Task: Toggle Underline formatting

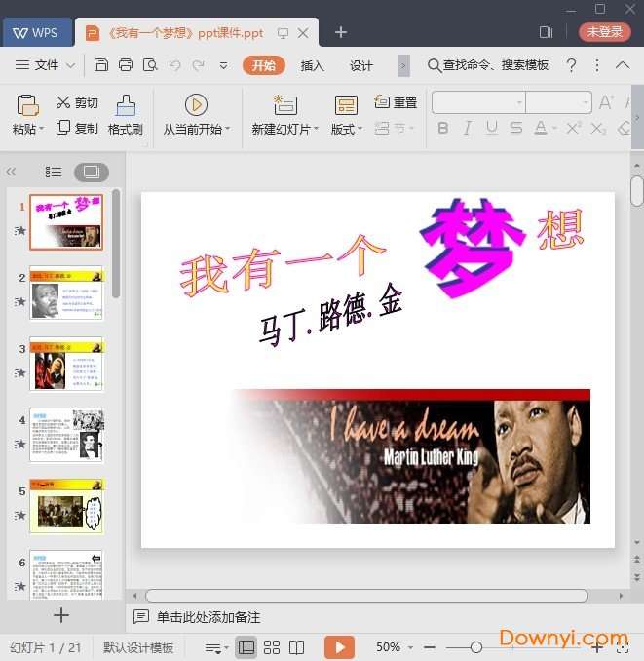Action: tap(492, 128)
